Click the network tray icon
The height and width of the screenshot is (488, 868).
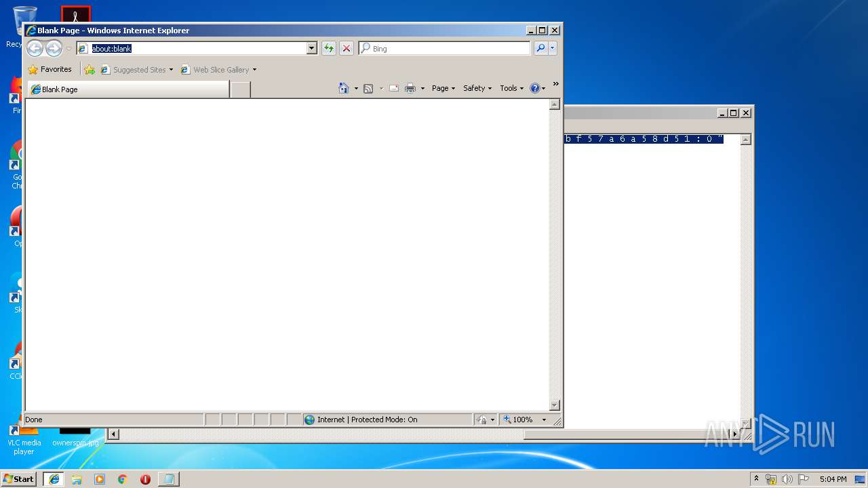771,479
